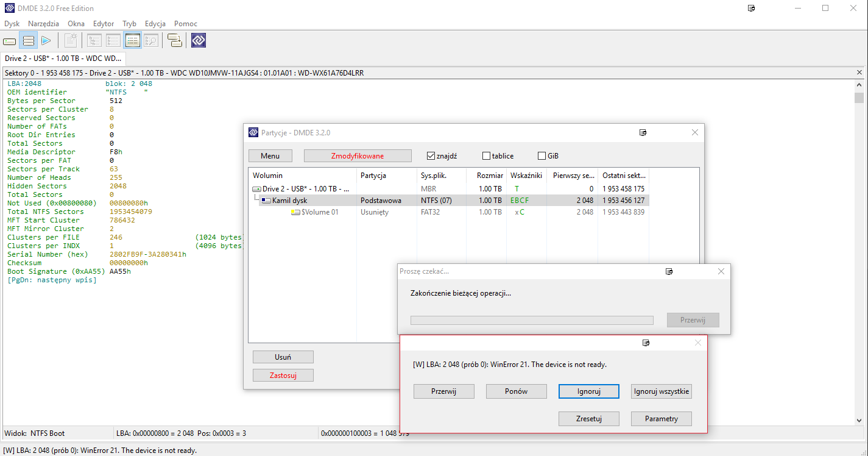Click the Partycja column header

click(x=387, y=176)
